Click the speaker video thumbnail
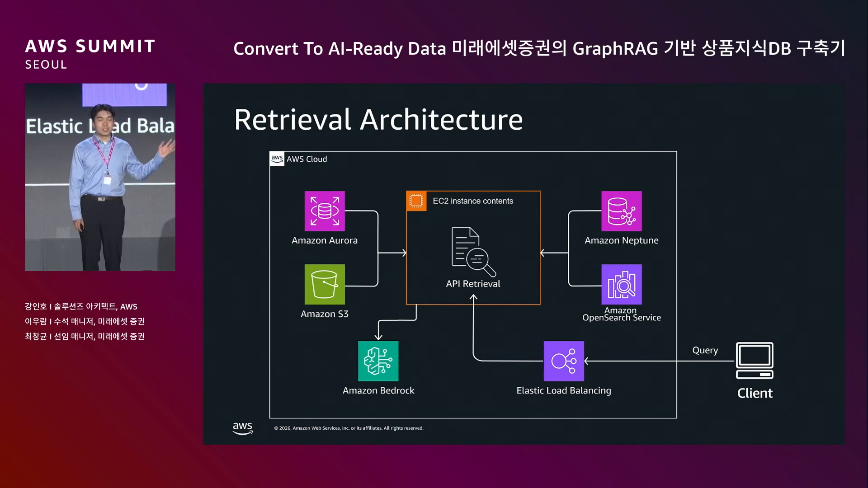 (x=100, y=177)
